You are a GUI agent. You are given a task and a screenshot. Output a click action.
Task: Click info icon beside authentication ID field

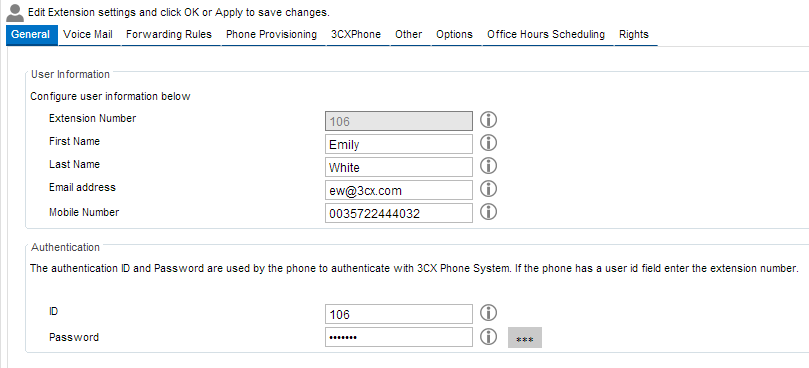pos(488,313)
